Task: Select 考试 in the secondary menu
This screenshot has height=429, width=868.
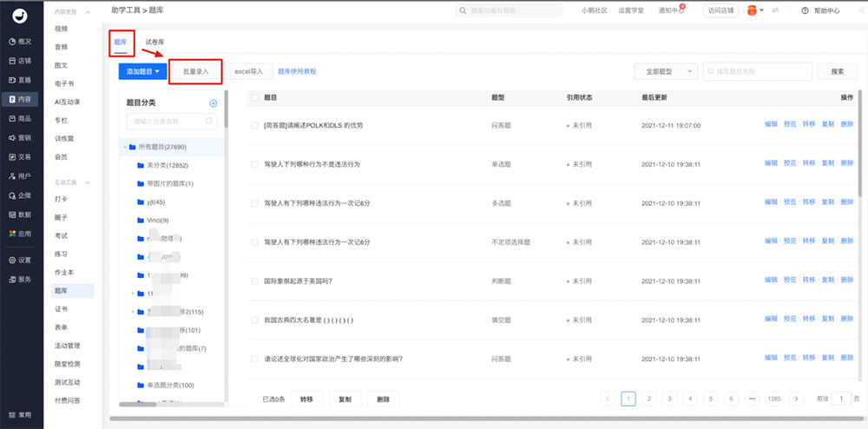Action: [x=61, y=235]
